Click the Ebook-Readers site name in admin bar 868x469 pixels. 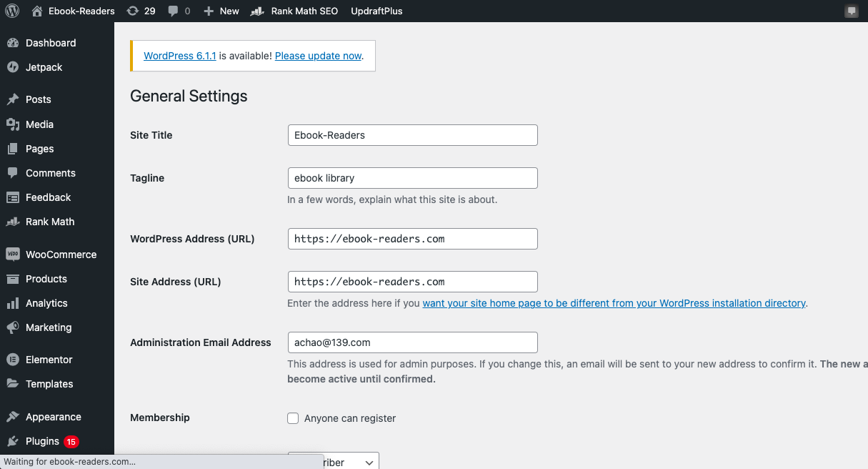81,11
